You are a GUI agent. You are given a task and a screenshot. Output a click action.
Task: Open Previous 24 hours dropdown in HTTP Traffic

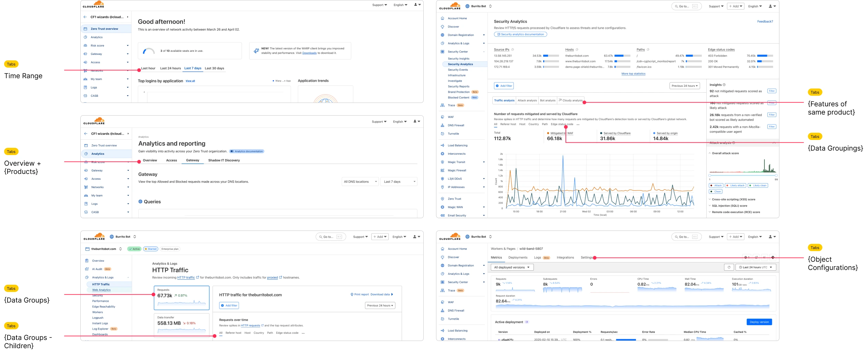pyautogui.click(x=380, y=306)
